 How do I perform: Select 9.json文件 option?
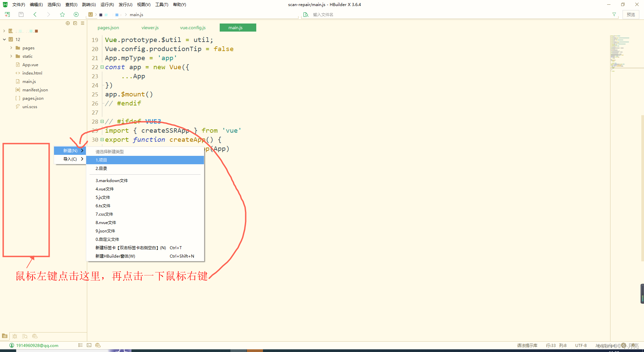coord(145,231)
